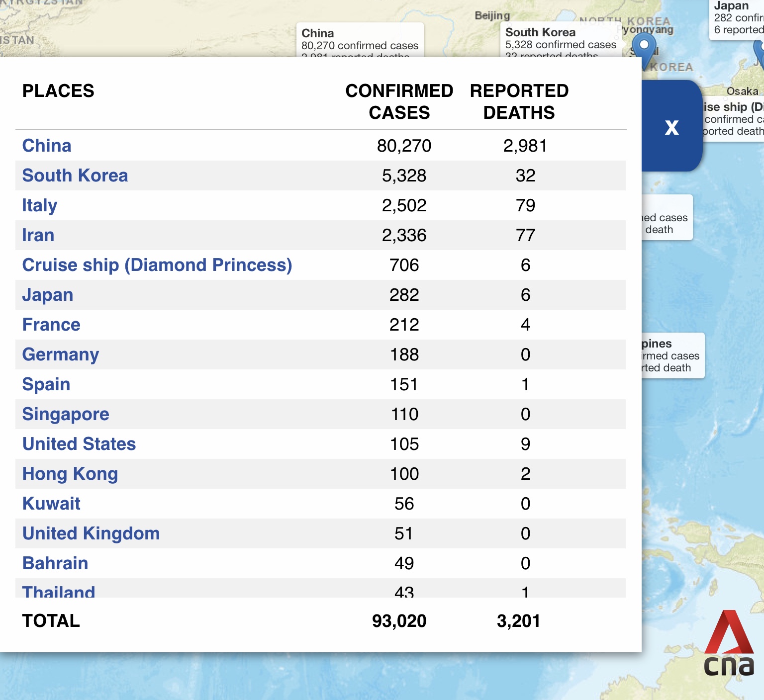Click the Germany link
This screenshot has width=764, height=700.
(61, 354)
